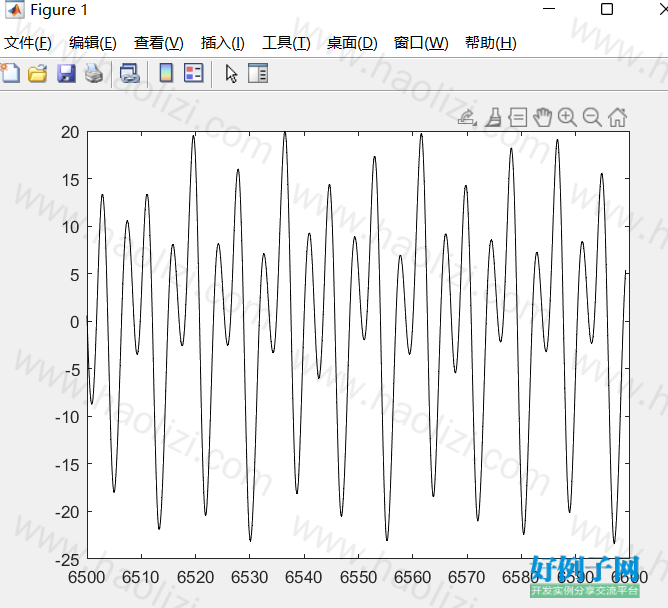The height and width of the screenshot is (608, 668).
Task: Select the Edit Plot arrow tool
Action: click(231, 74)
